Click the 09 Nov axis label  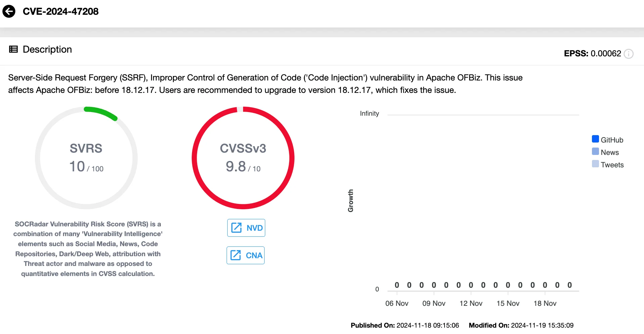[x=434, y=303]
